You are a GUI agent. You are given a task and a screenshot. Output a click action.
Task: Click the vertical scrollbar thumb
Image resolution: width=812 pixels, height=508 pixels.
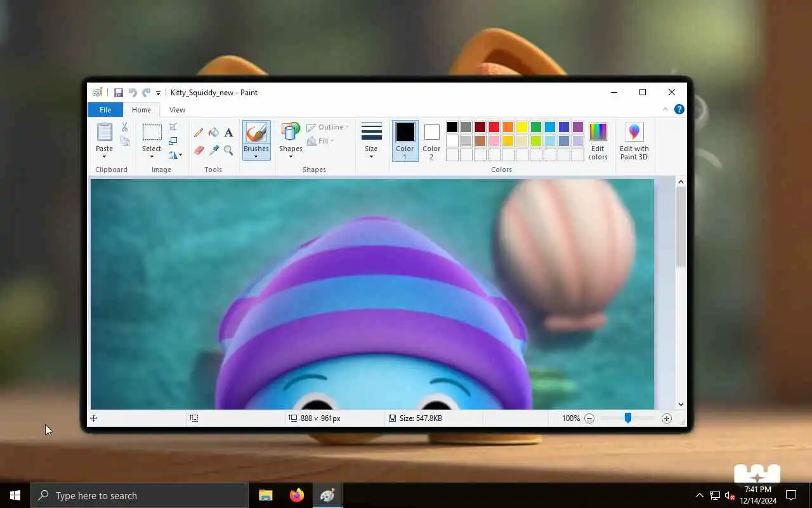[x=681, y=227]
